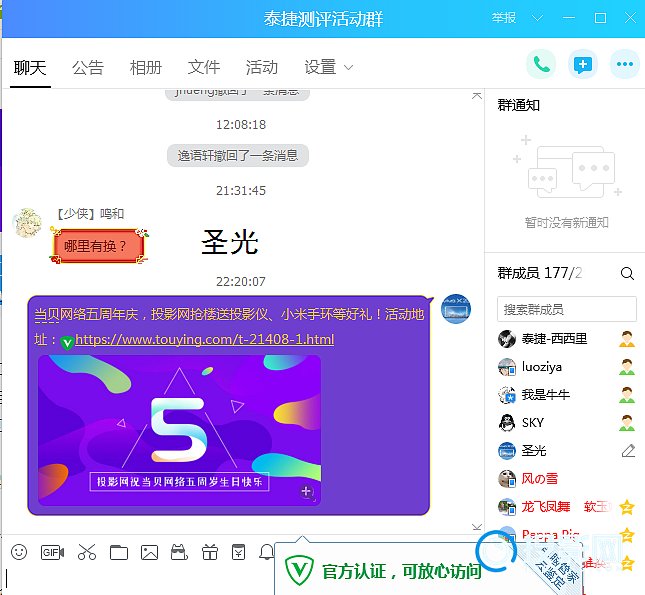This screenshot has height=595, width=645.
Task: Minimize the chat window
Action: (x=569, y=18)
